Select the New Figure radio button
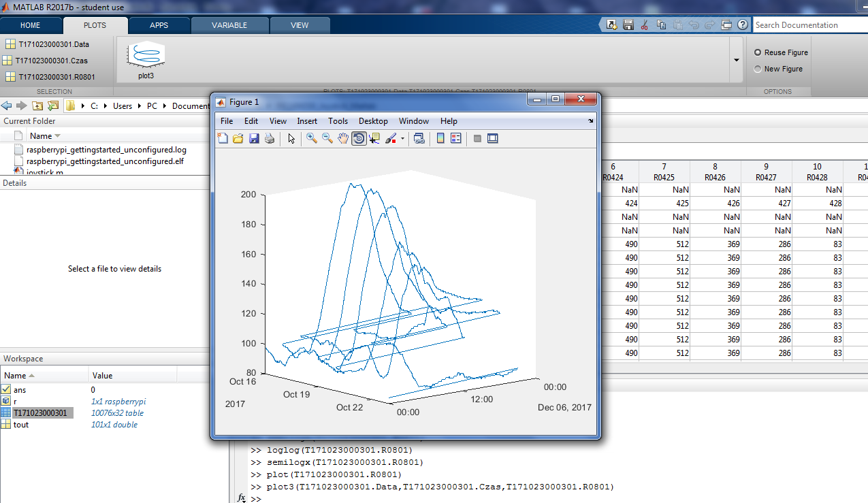This screenshot has height=503, width=868. (758, 69)
